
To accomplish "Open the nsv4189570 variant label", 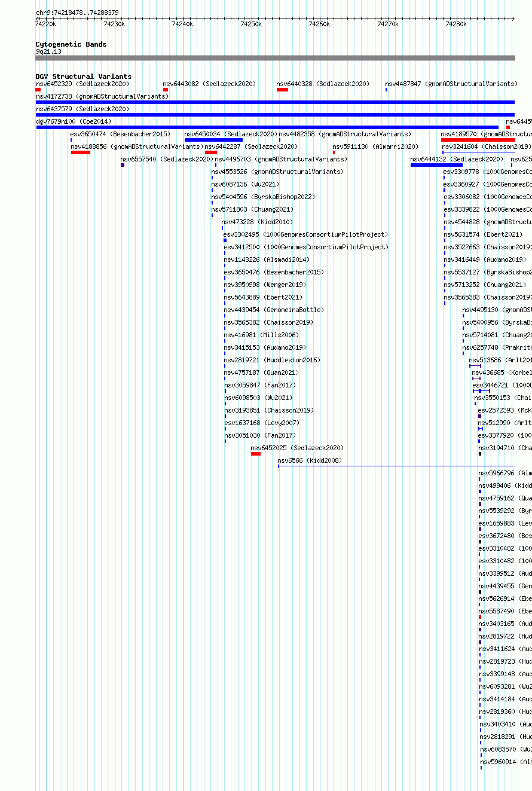I will coord(486,134).
